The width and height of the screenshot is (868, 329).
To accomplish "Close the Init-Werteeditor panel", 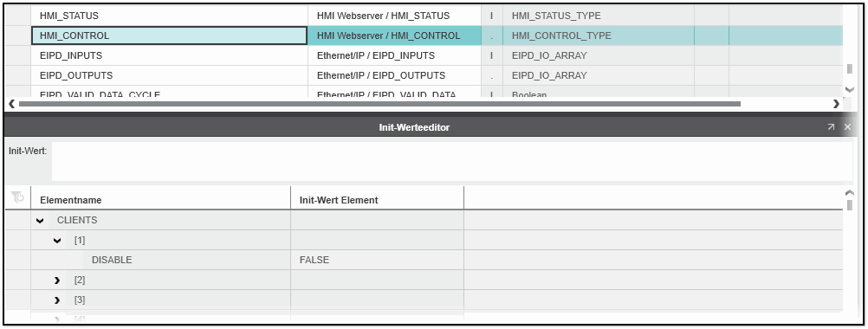I will tap(847, 127).
